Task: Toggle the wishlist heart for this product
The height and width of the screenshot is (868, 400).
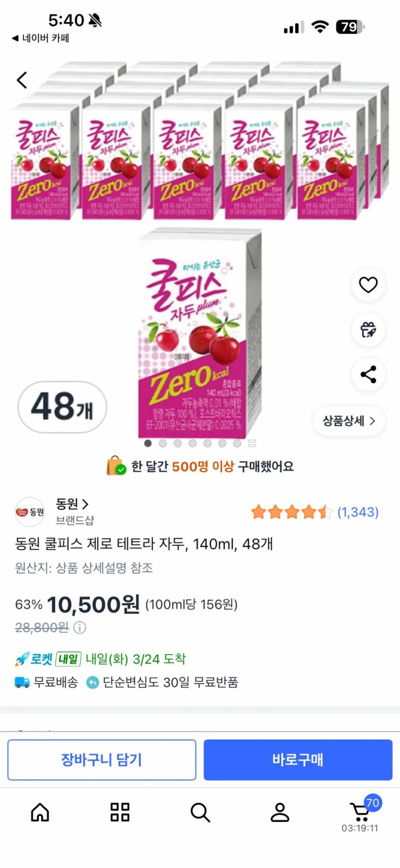Action: point(368,285)
